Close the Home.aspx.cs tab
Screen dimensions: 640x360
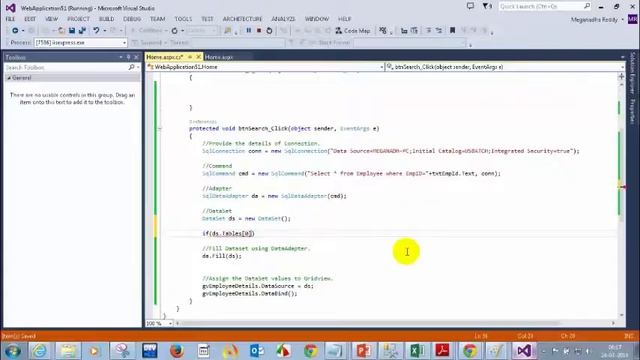(x=198, y=57)
